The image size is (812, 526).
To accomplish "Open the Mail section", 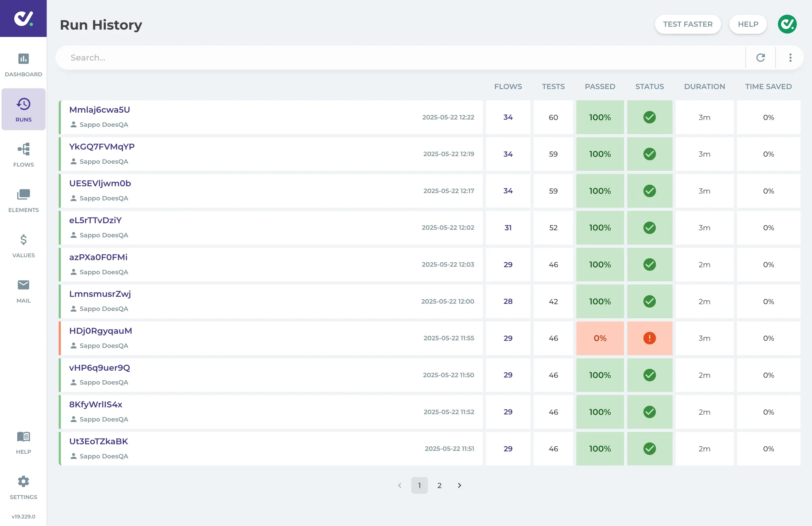I will point(23,291).
